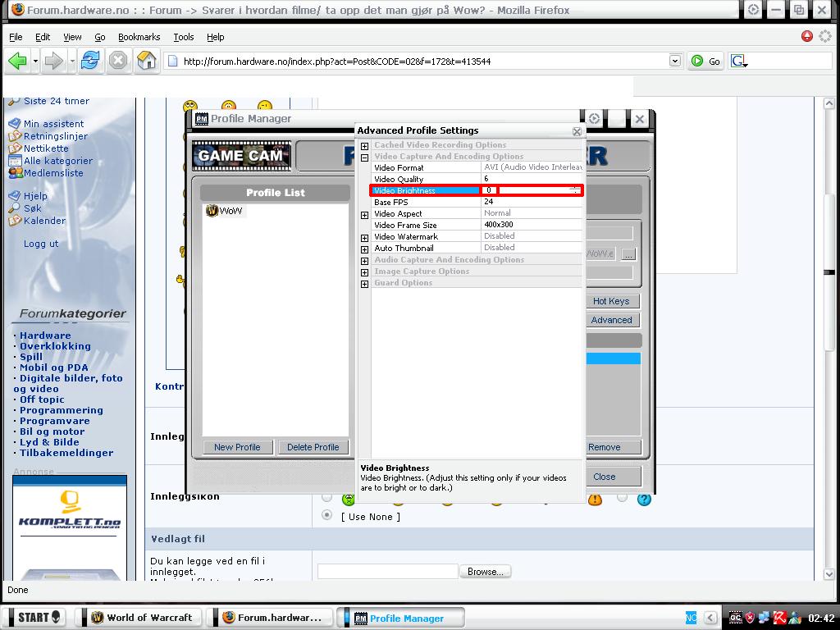840x630 pixels.
Task: Close Advanced Profile Settings with the X icon
Action: tap(577, 131)
